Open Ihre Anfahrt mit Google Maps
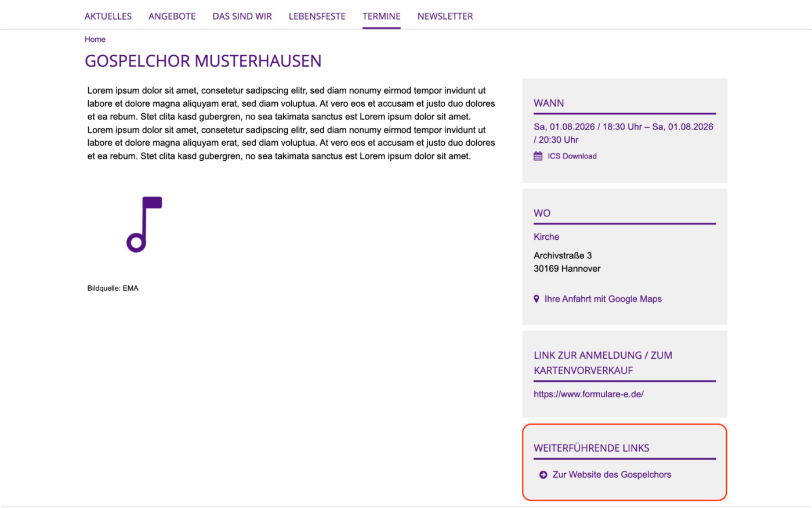Screen dimensions: 812x508 pos(603,299)
